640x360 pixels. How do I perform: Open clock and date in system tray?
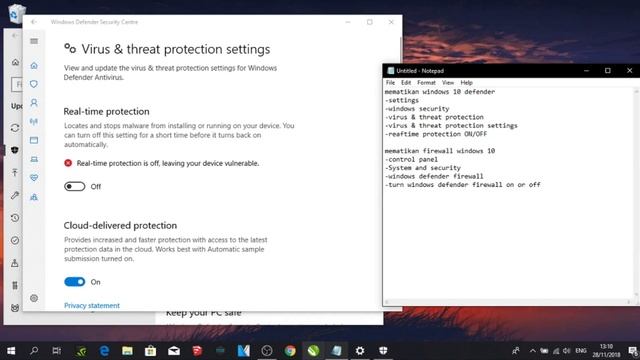point(606,351)
